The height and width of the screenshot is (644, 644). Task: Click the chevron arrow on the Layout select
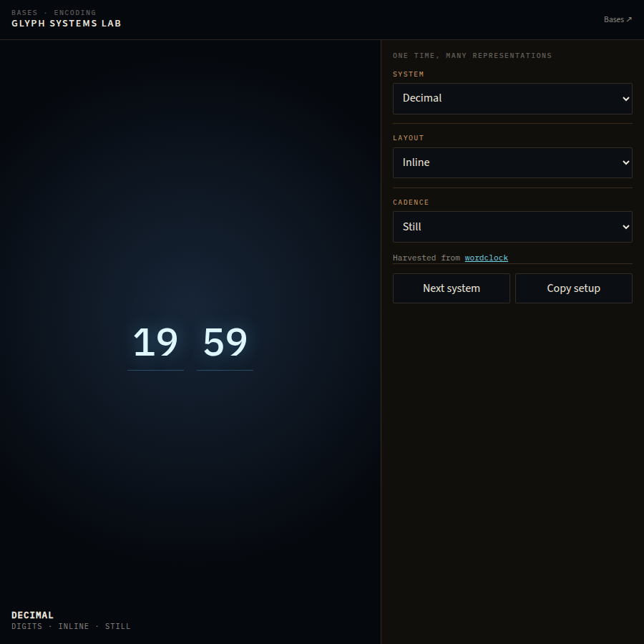(625, 162)
